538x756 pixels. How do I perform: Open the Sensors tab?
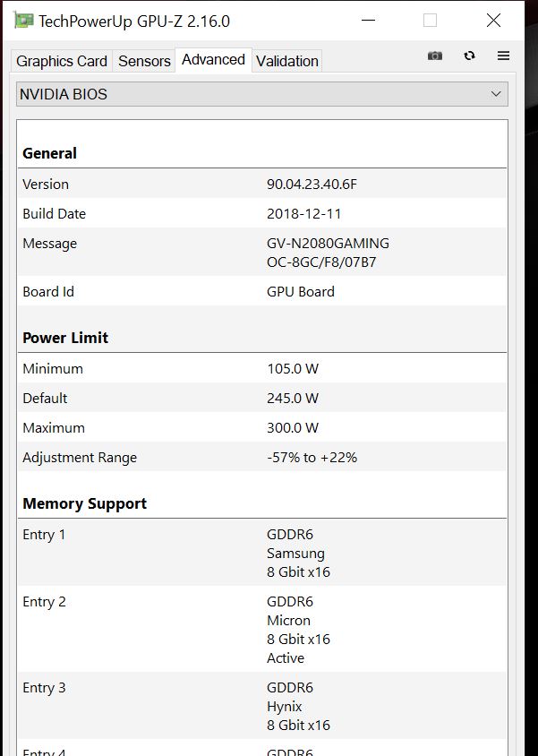144,61
